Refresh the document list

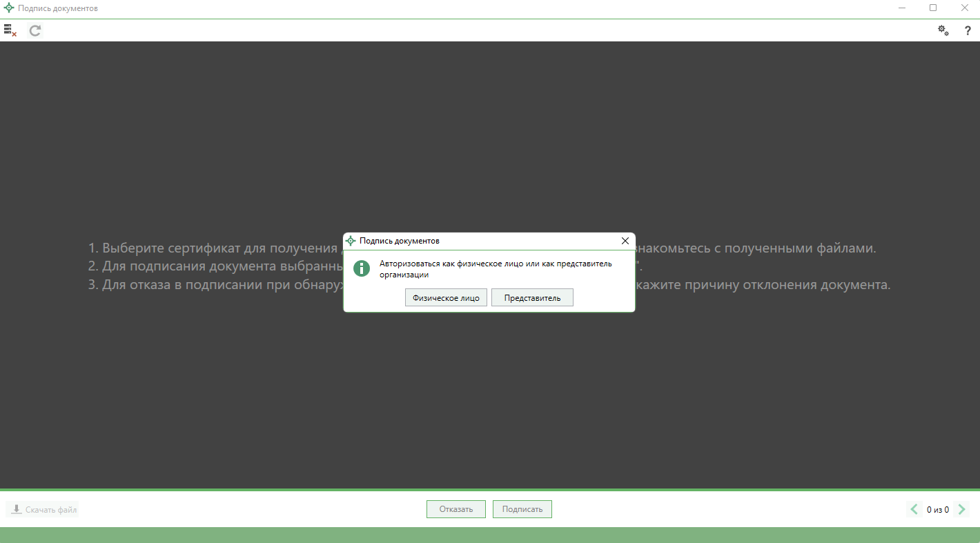point(35,30)
